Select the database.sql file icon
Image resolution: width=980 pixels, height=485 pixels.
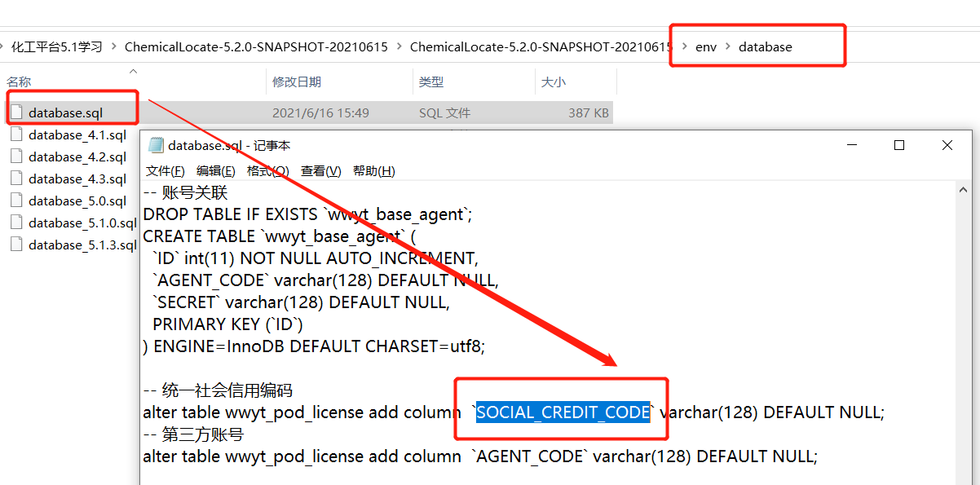click(x=16, y=112)
